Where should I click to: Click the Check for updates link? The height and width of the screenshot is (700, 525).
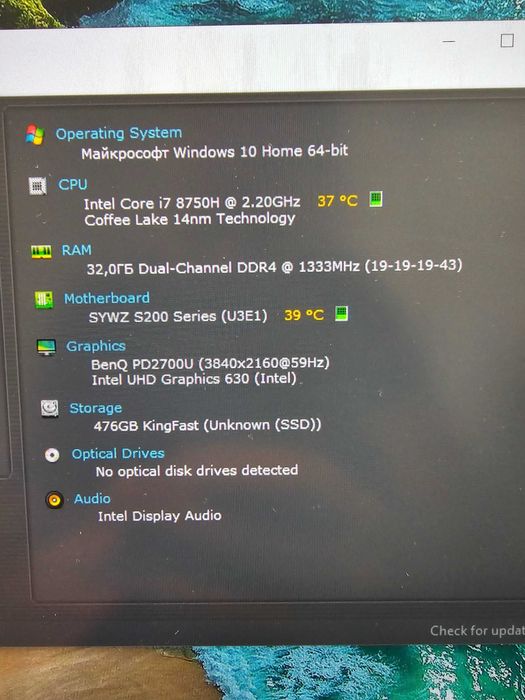click(478, 631)
